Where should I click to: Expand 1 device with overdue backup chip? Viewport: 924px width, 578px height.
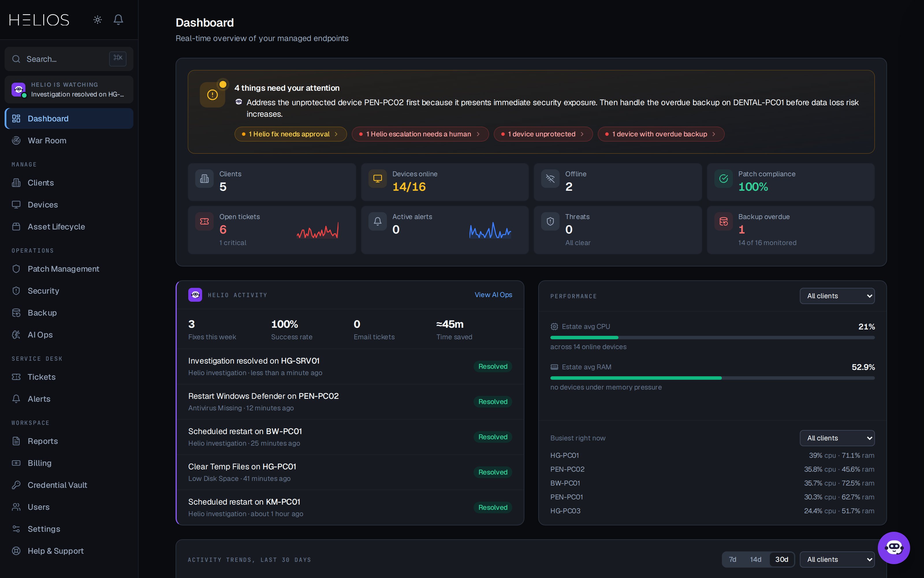coord(661,134)
